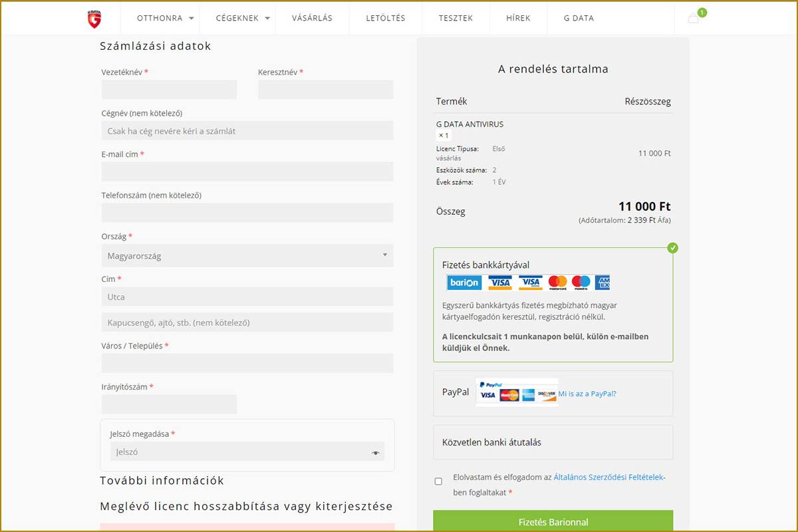Open the VÁSÁRLÁS menu item
This screenshot has width=798, height=532.
312,19
